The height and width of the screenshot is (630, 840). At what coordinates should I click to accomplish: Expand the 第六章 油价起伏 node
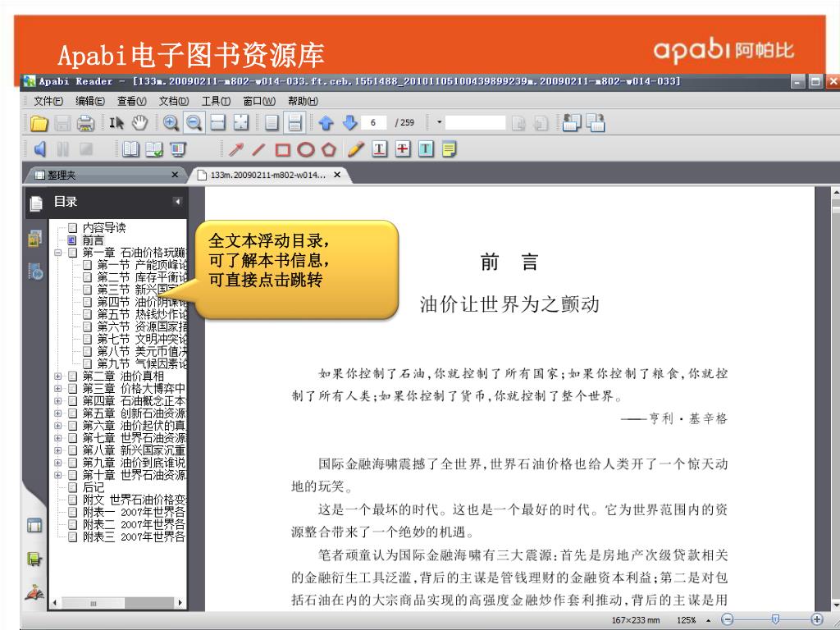(x=58, y=426)
